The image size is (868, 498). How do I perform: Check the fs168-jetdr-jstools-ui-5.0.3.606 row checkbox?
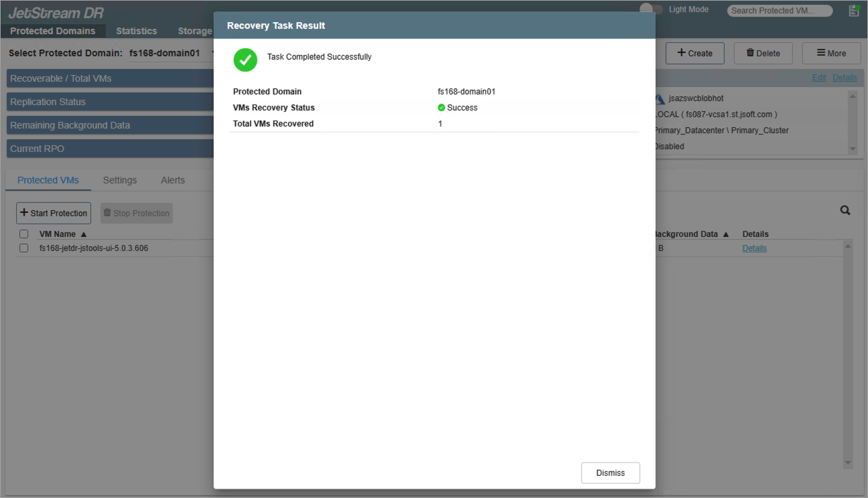click(x=24, y=248)
